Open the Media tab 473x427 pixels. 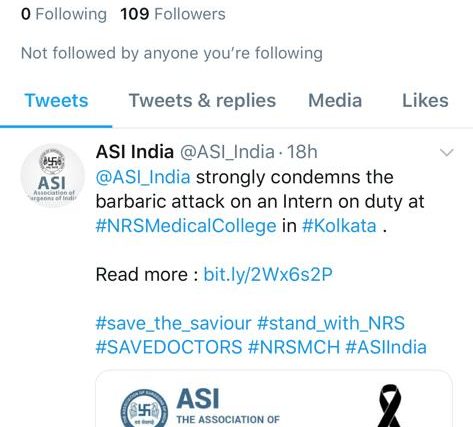pyautogui.click(x=335, y=101)
